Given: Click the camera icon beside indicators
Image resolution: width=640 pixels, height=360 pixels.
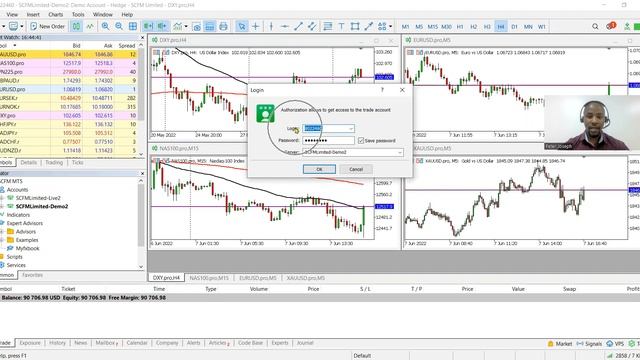Looking at the screenshot, I should [197, 27].
